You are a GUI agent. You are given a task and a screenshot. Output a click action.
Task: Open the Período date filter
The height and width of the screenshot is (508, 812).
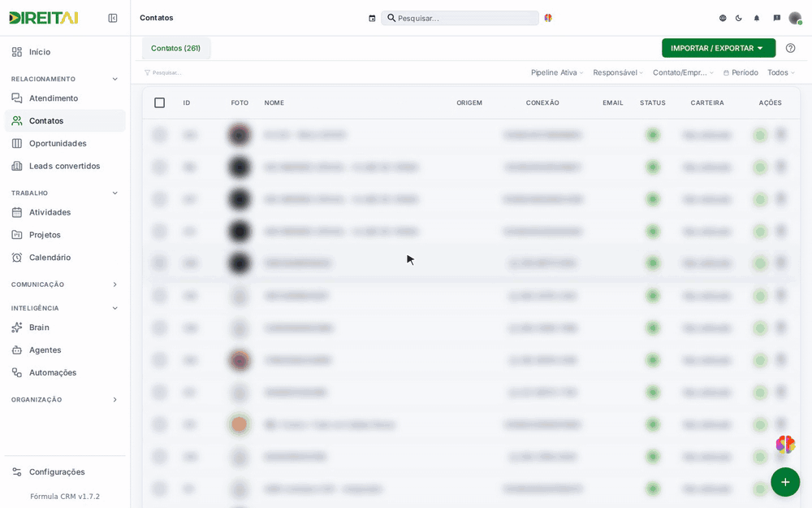741,72
